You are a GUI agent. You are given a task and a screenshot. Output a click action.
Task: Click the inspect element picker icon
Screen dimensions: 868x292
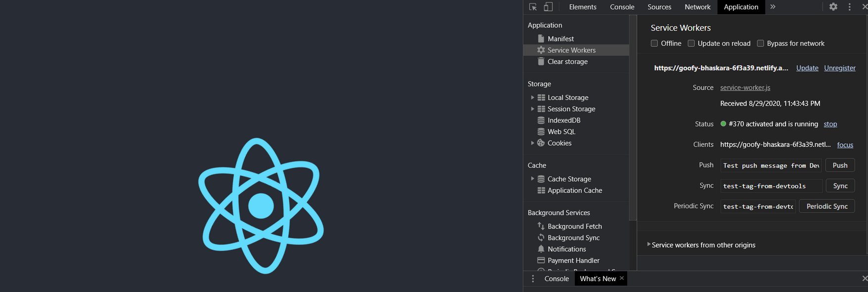(533, 7)
